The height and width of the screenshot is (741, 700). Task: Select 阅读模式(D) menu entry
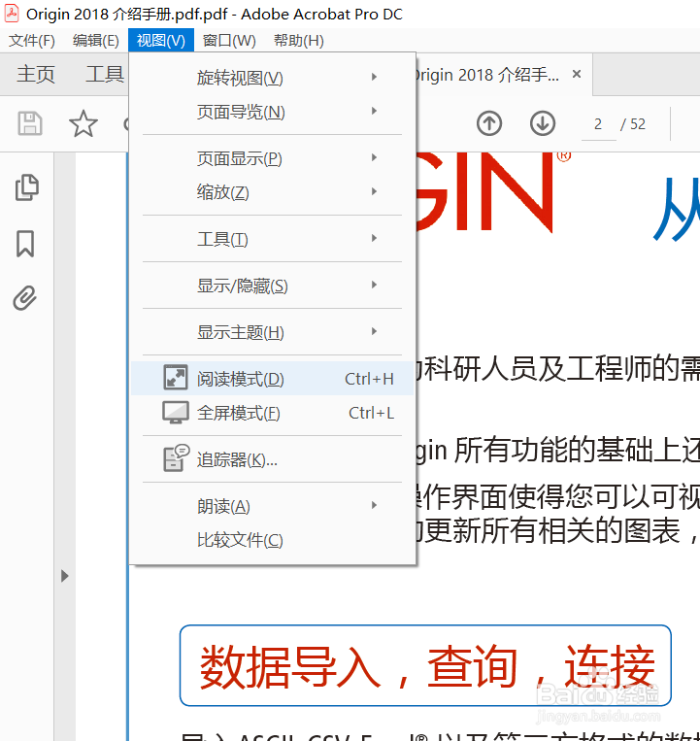tap(272, 379)
